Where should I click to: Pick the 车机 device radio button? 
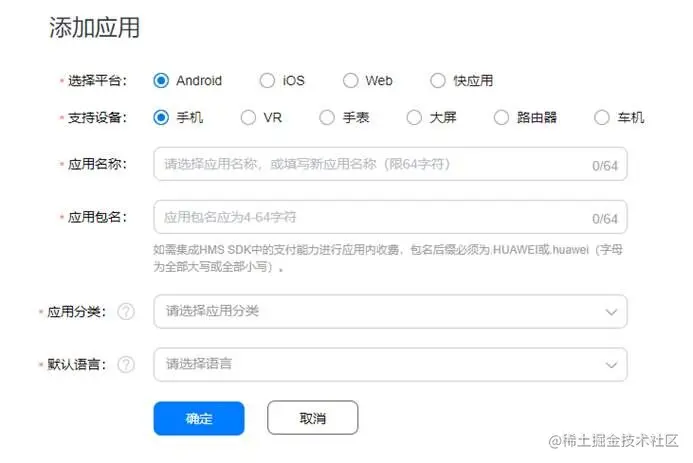(602, 118)
